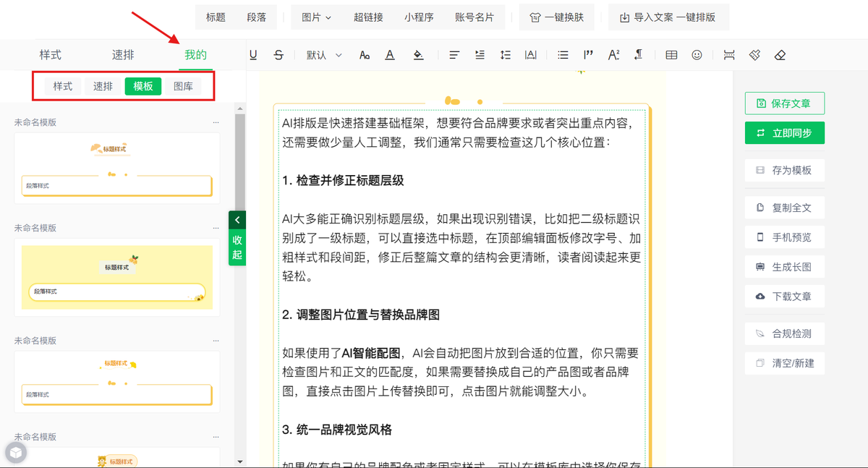The width and height of the screenshot is (868, 468).
Task: Click the paragraph direction pilcrow icon
Action: pos(639,55)
